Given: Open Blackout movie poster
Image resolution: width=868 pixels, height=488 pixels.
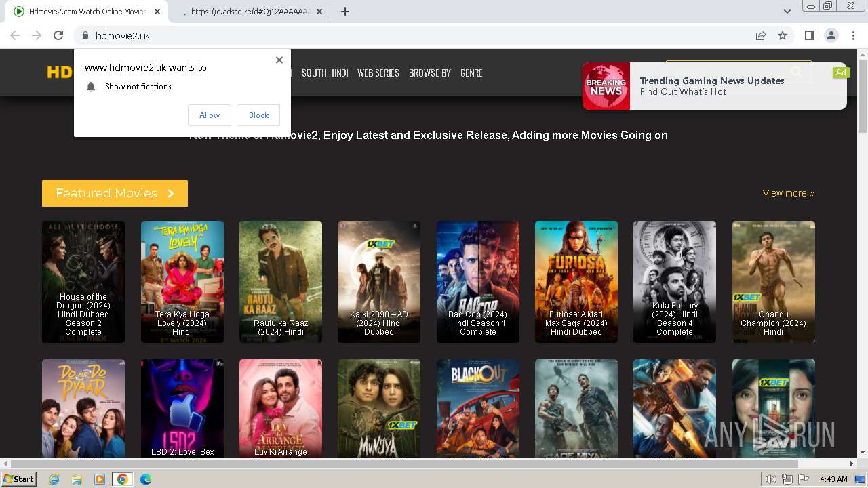Looking at the screenshot, I should click(478, 409).
